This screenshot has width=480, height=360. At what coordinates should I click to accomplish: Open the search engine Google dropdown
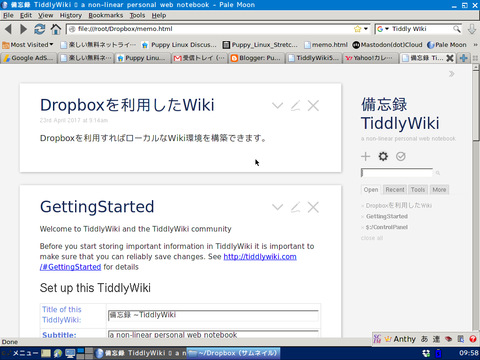tap(383, 29)
